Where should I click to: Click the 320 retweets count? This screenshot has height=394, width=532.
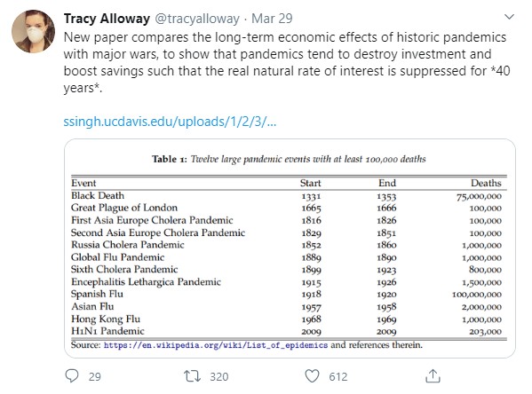[x=218, y=377]
